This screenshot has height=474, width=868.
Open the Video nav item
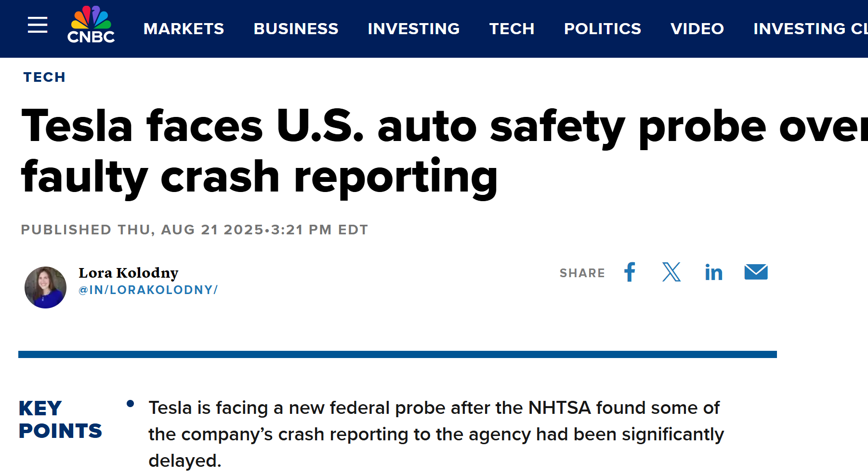point(697,29)
